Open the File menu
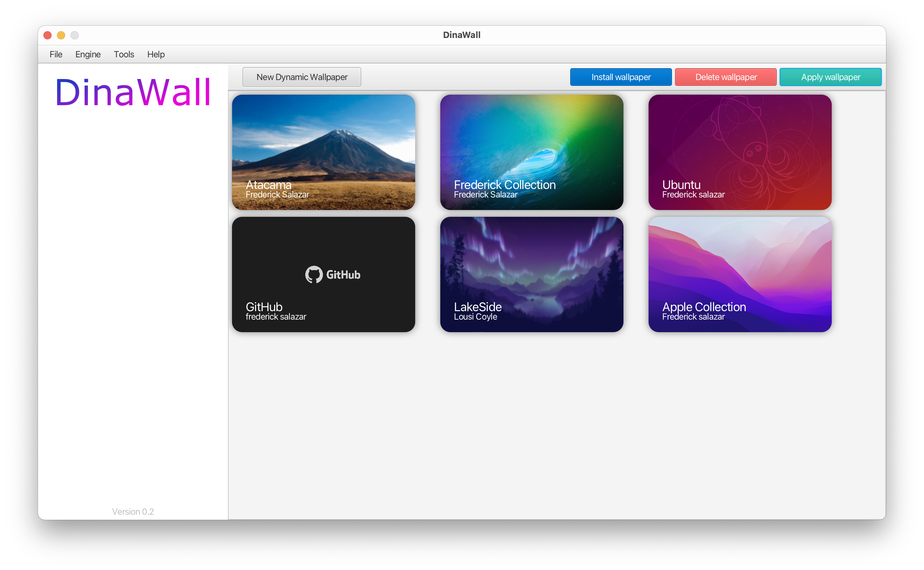 [56, 54]
